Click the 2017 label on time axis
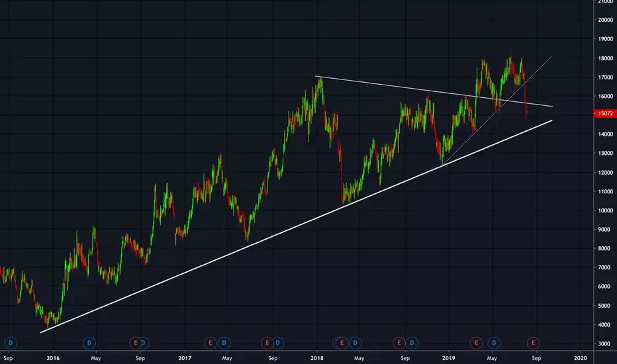This screenshot has height=364, width=617. 185,358
